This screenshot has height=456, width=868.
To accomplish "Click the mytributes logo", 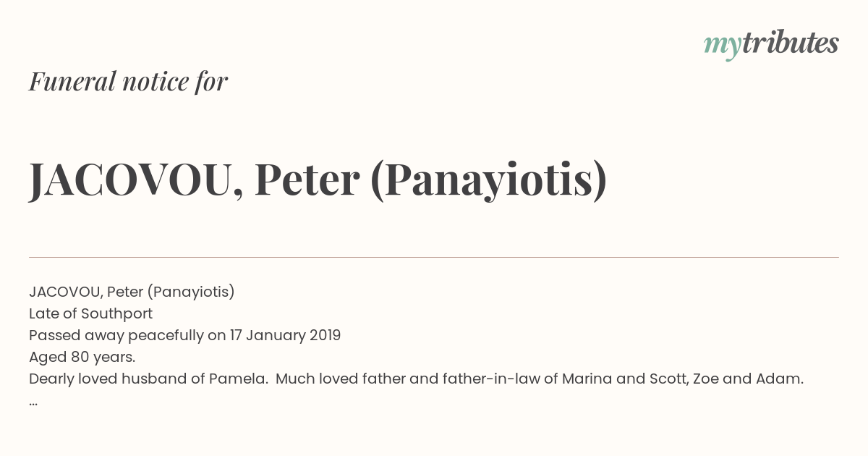I will 771,45.
